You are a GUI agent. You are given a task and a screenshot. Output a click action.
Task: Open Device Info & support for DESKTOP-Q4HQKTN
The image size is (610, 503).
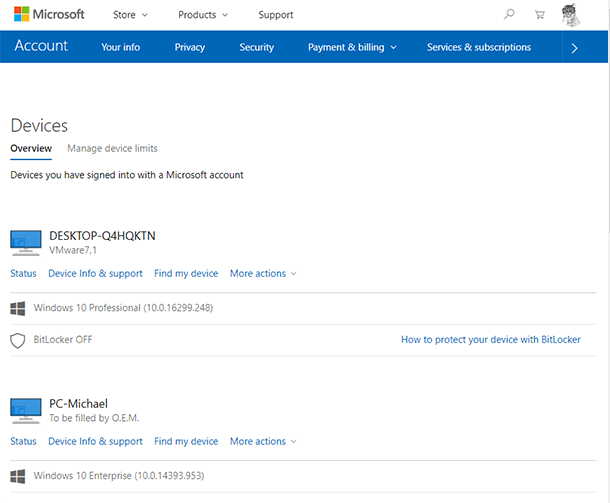click(x=95, y=273)
